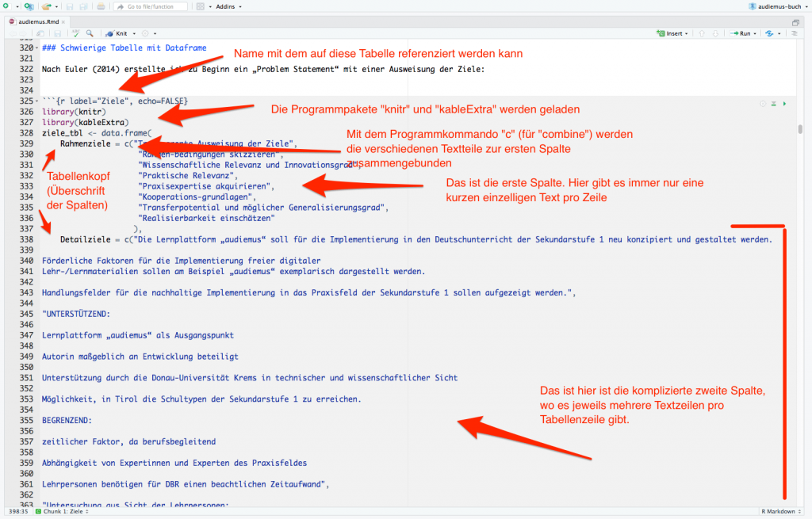
Task: Click the Rahmenziele column name
Action: coord(86,143)
